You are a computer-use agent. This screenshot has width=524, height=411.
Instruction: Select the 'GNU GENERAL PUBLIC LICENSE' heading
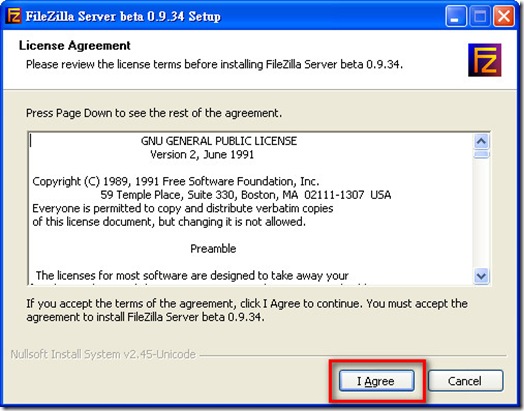coord(219,141)
